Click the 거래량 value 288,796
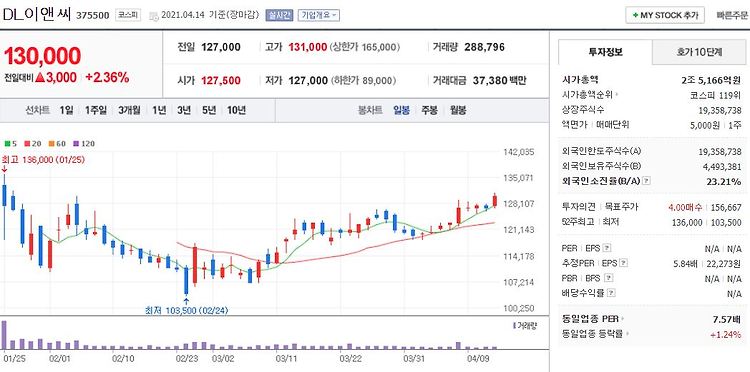The width and height of the screenshot is (750, 372). [x=484, y=47]
